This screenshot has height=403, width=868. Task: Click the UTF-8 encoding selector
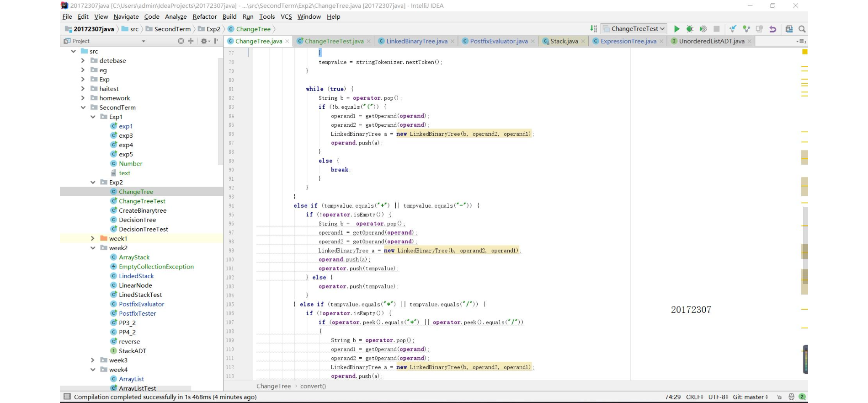coord(719,397)
